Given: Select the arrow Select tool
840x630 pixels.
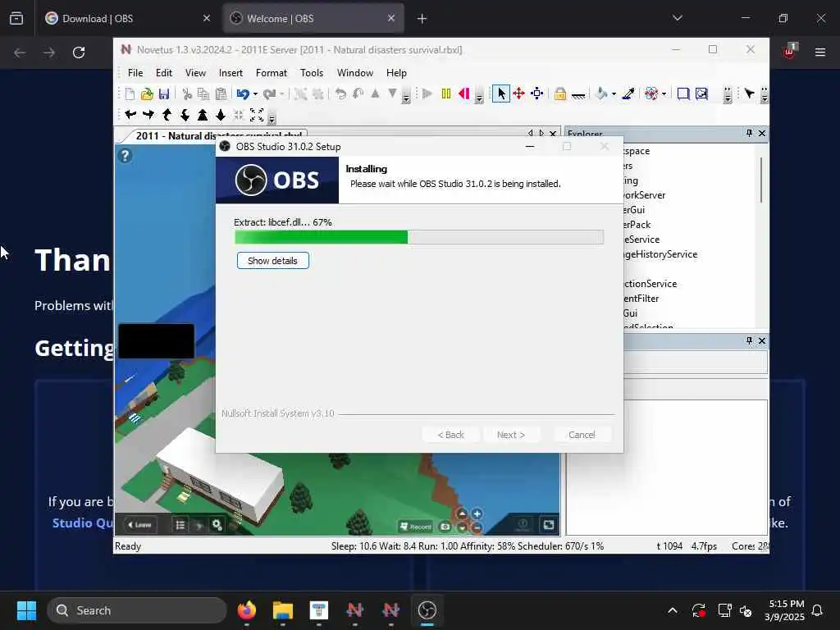Looking at the screenshot, I should click(x=501, y=94).
